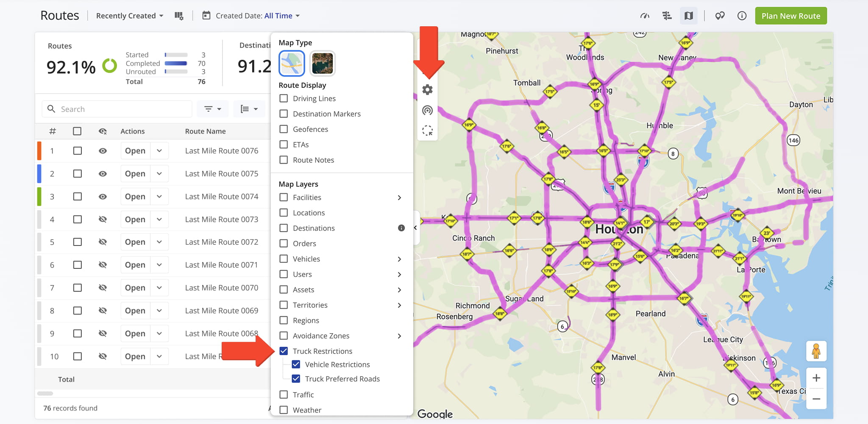
Task: Click the Street View pegman icon
Action: [816, 351]
